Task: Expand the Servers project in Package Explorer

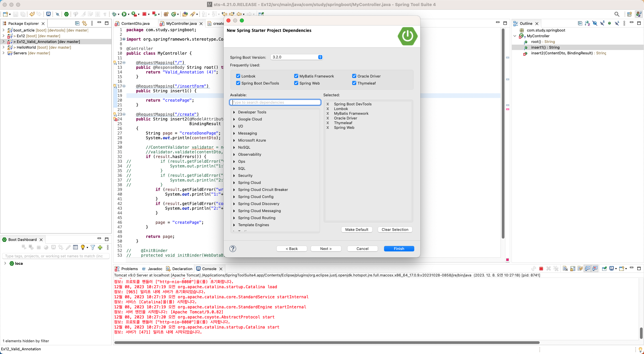Action: click(x=3, y=53)
